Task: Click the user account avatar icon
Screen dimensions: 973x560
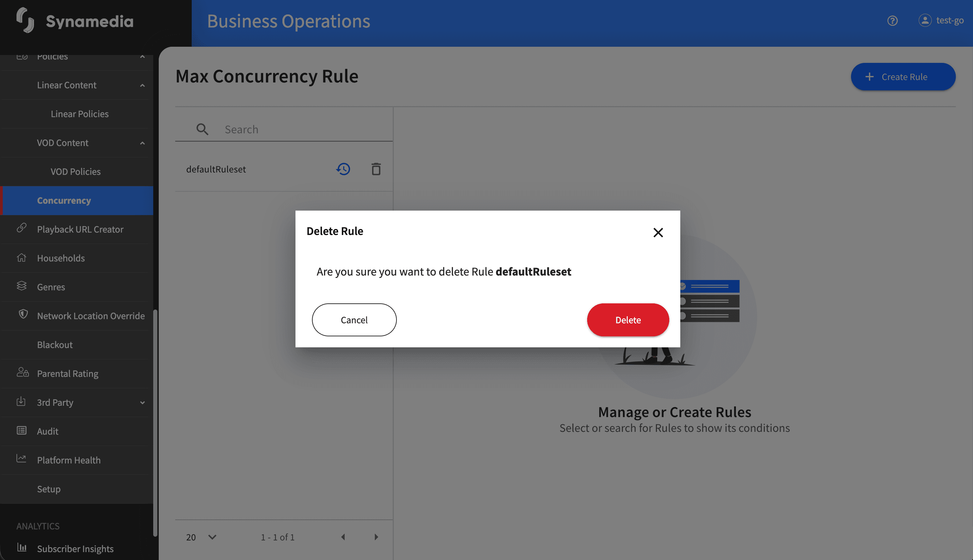Action: pos(925,20)
